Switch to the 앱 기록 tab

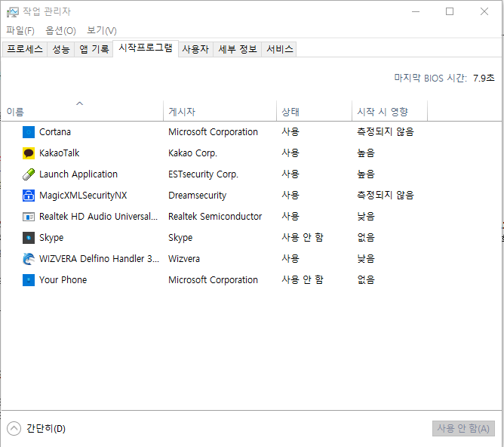pyautogui.click(x=94, y=49)
